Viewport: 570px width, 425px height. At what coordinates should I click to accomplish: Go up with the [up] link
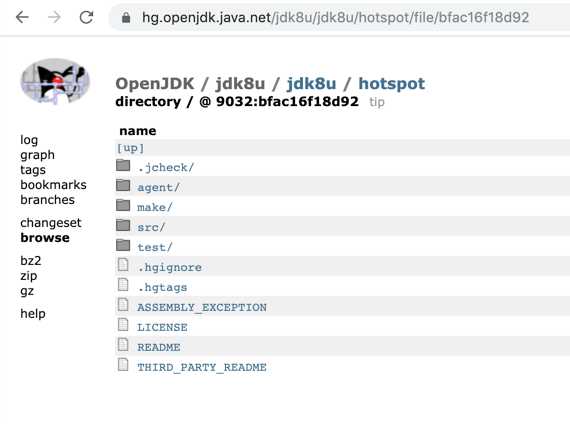130,148
